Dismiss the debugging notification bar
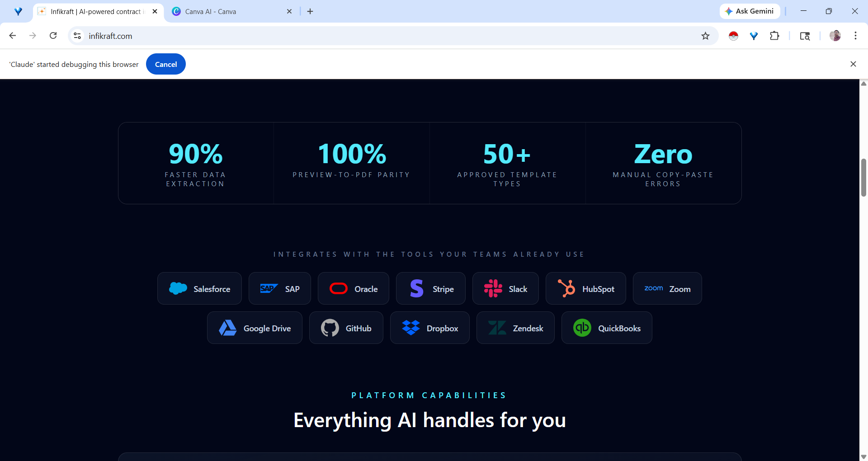This screenshot has height=461, width=868. [853, 64]
